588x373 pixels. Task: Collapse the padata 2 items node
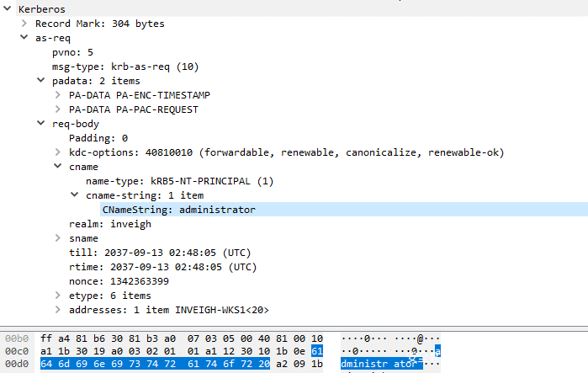tap(41, 81)
